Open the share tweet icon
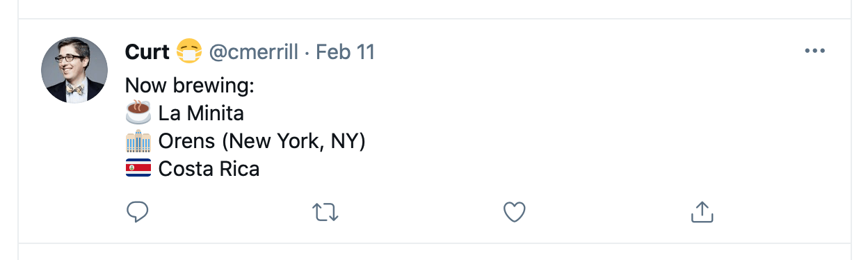The image size is (868, 260). [702, 212]
